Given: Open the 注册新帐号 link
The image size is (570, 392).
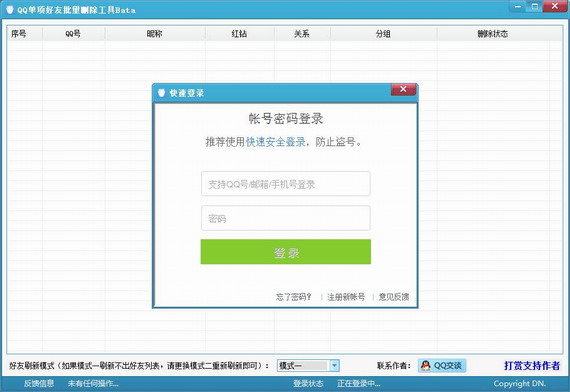Looking at the screenshot, I should 346,297.
